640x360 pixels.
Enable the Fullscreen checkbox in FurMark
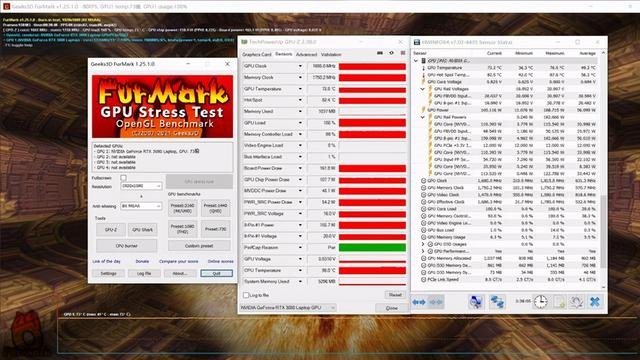(x=123, y=178)
